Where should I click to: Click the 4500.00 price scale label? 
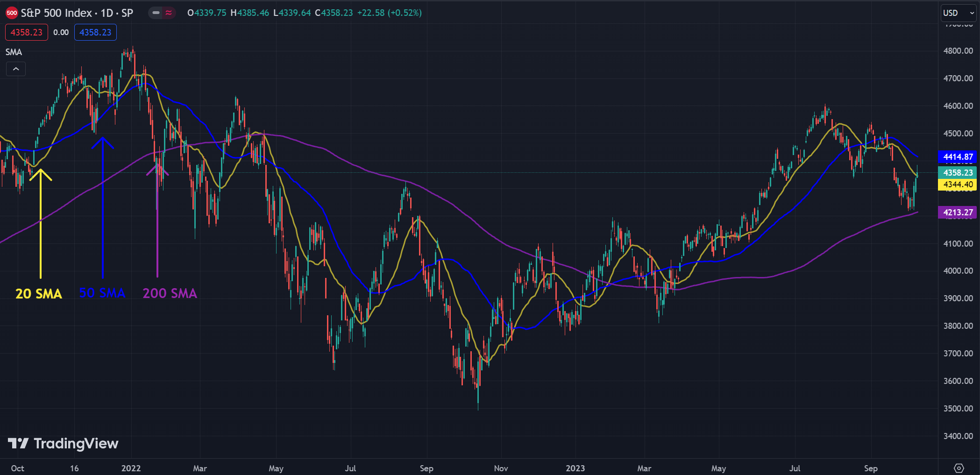tap(958, 134)
